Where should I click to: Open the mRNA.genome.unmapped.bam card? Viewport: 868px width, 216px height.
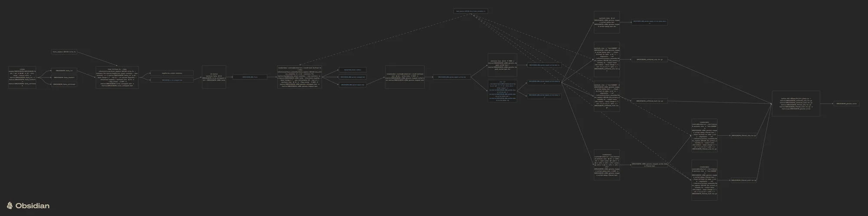(352, 77)
